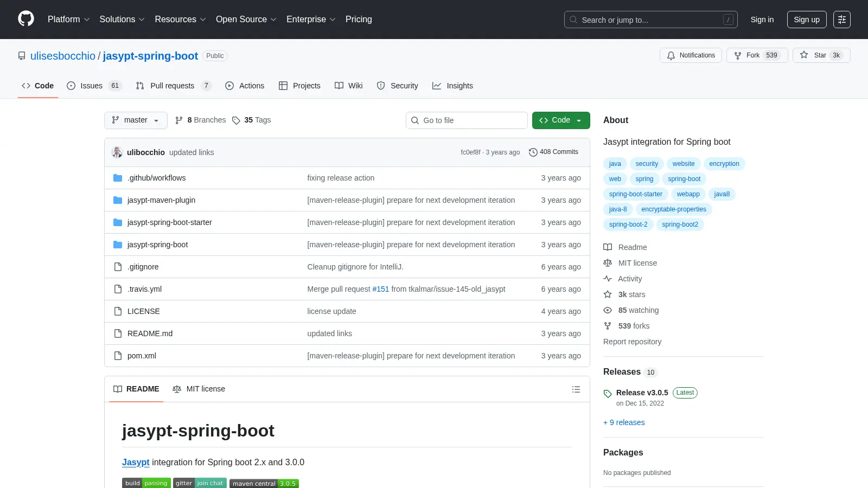Open the LICENSE file

tap(144, 311)
